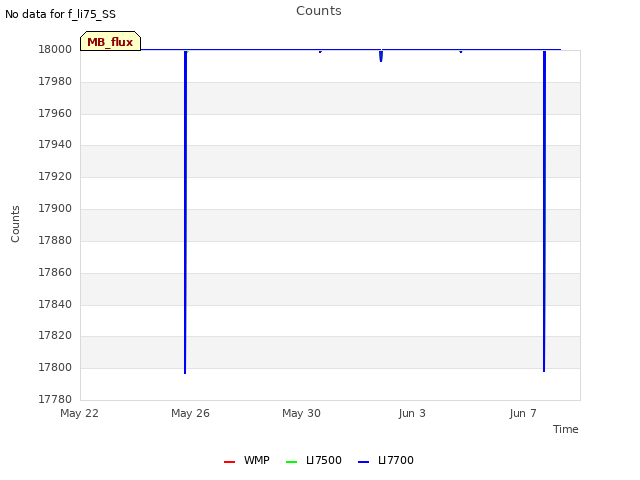Click the green LI7500 legend color marker
This screenshot has width=640, height=480.
point(291,462)
